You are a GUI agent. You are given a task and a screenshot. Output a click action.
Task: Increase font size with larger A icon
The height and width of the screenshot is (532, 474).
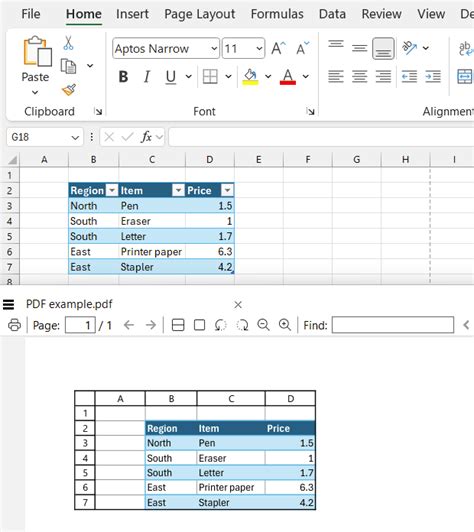tap(279, 49)
